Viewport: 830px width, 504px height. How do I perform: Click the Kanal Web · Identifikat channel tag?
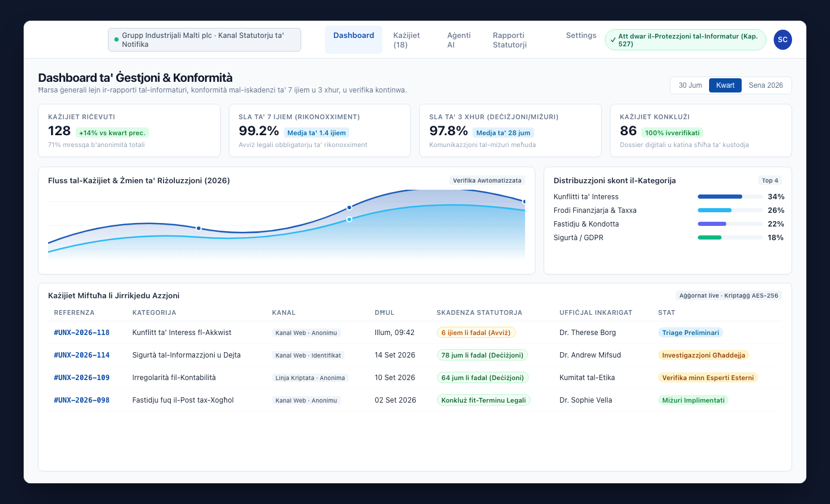[308, 355]
